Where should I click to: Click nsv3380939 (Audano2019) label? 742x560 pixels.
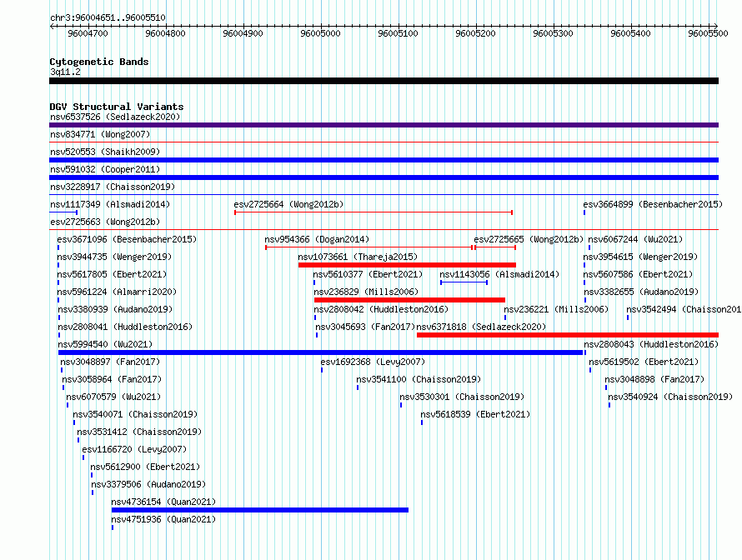coord(115,309)
